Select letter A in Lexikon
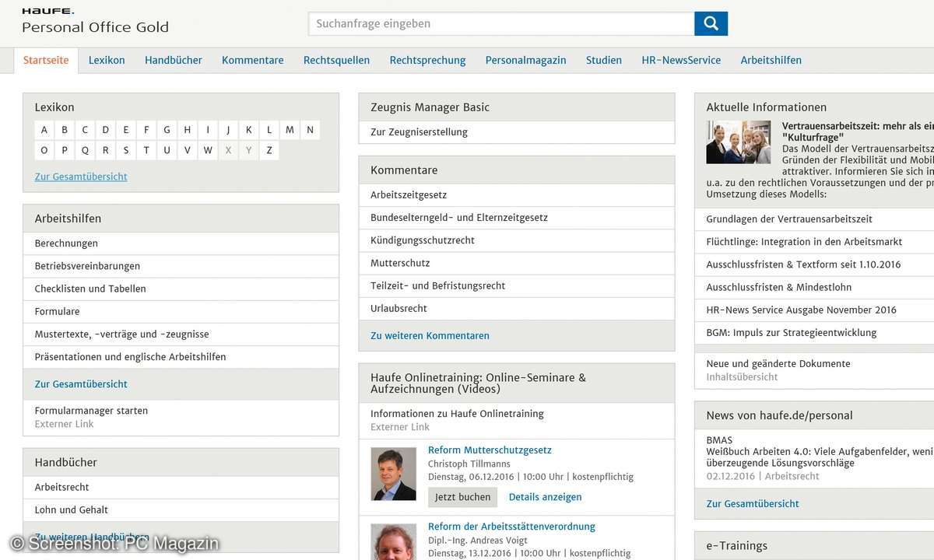 tap(44, 130)
